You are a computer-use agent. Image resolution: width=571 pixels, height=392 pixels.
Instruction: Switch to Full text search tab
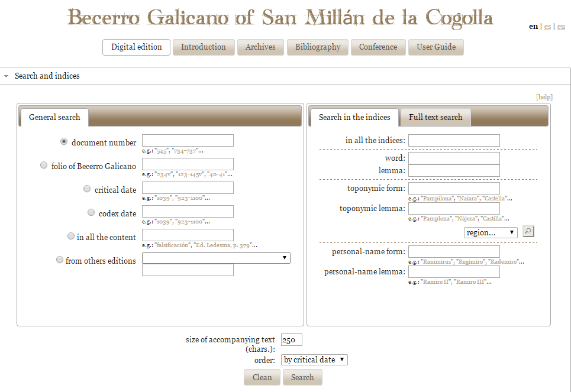pos(435,117)
